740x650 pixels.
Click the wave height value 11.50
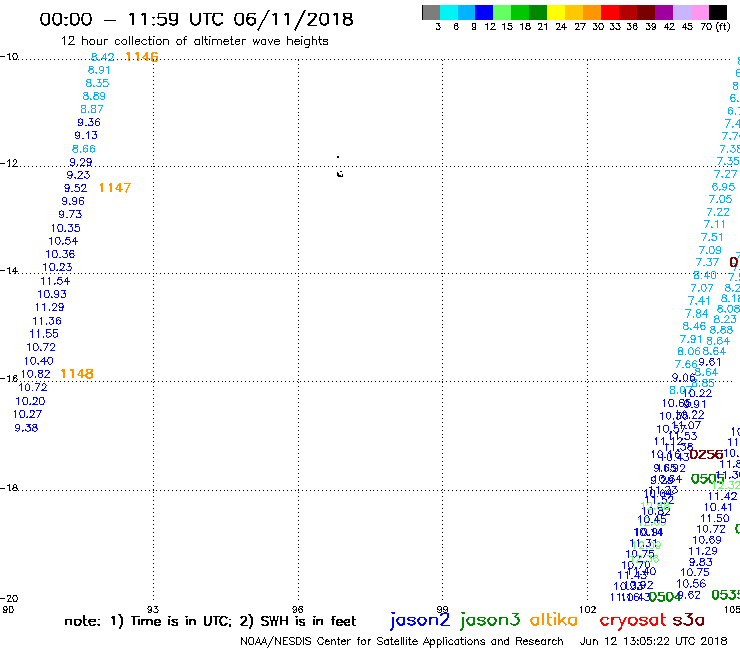[715, 518]
